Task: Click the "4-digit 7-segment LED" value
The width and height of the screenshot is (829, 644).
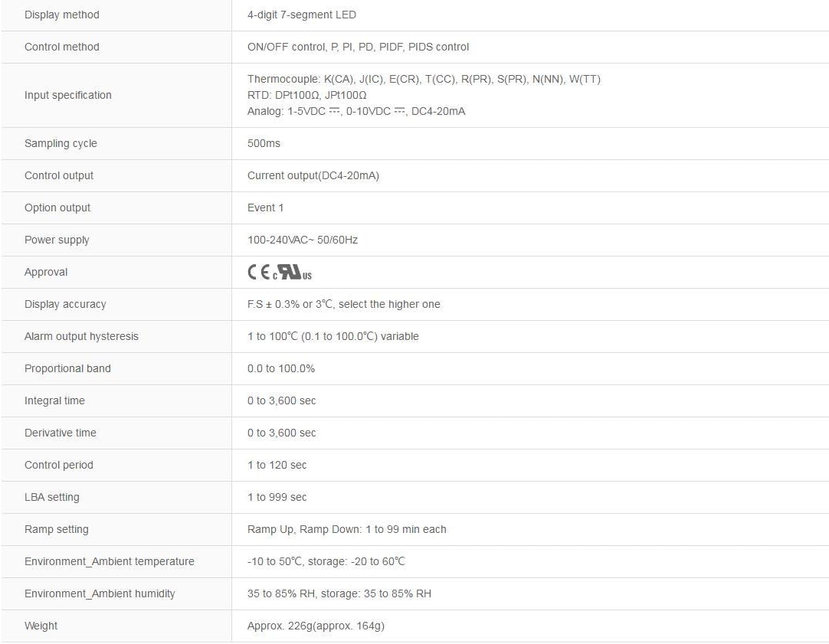Action: pyautogui.click(x=302, y=15)
